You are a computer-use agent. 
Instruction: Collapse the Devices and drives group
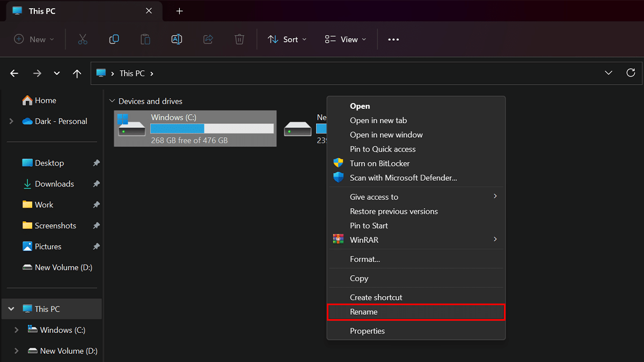coord(112,101)
